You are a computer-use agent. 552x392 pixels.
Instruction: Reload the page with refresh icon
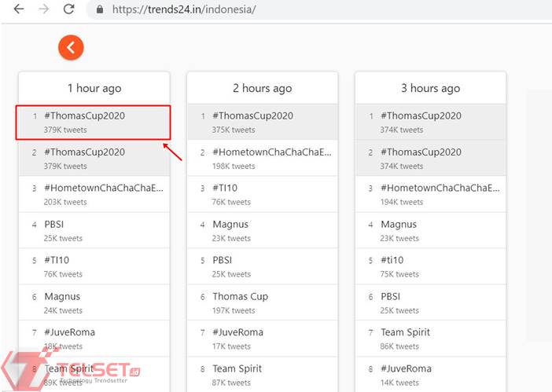click(69, 9)
